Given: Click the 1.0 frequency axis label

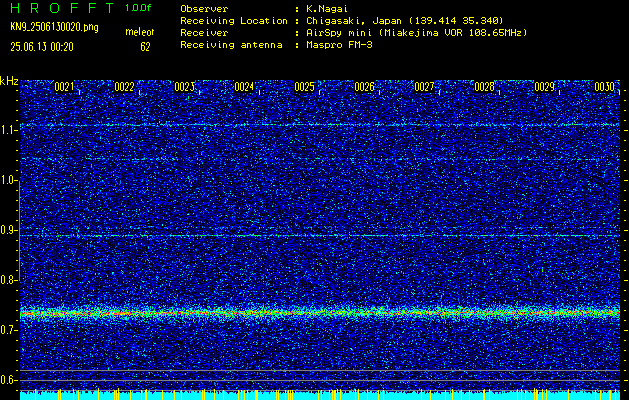Looking at the screenshot, I should pyautogui.click(x=8, y=180).
